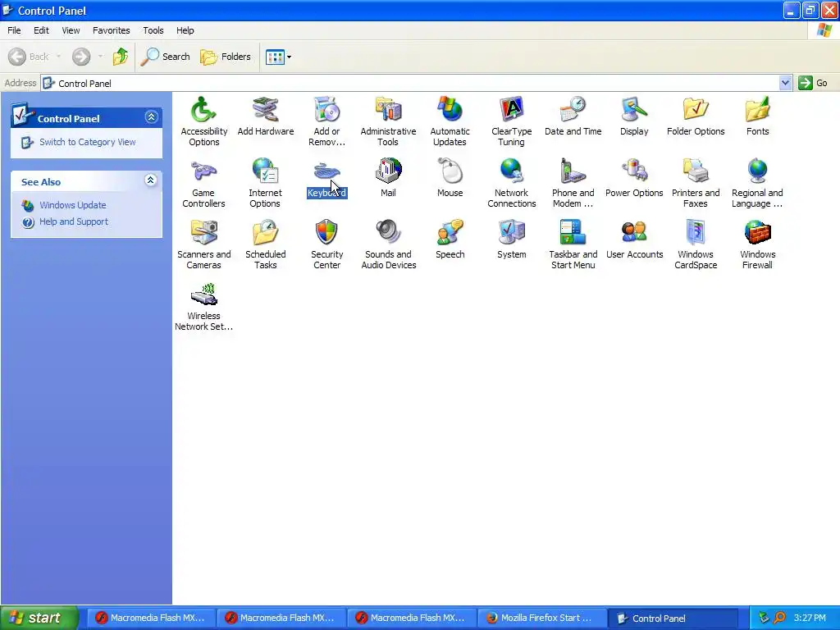The image size is (840, 630).
Task: Open the View menu
Action: coord(71,30)
